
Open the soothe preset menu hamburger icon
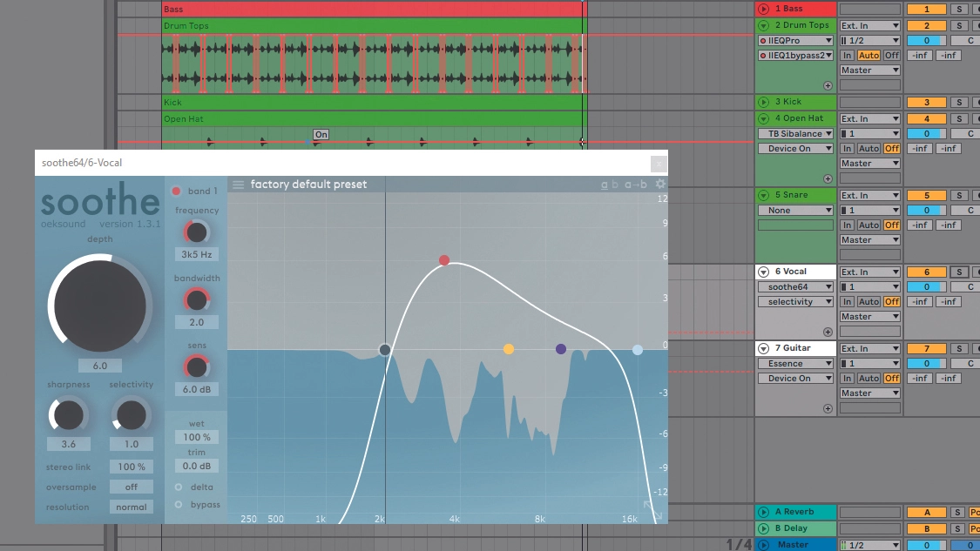(238, 185)
